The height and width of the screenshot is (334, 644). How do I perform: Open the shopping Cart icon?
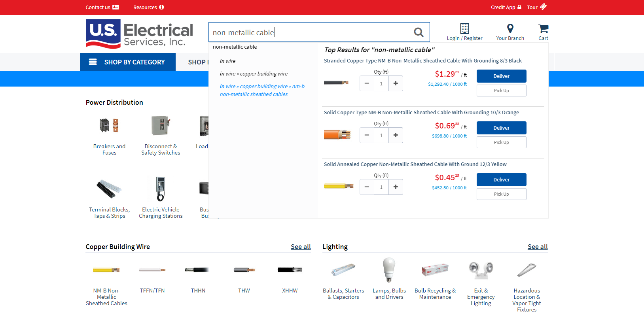[543, 28]
